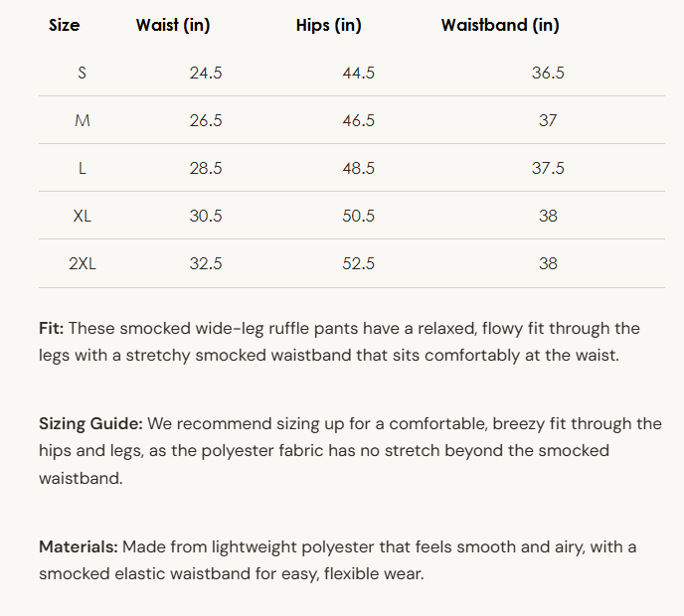This screenshot has height=616, width=684.
Task: Click the bold Fit: label
Action: (51, 328)
